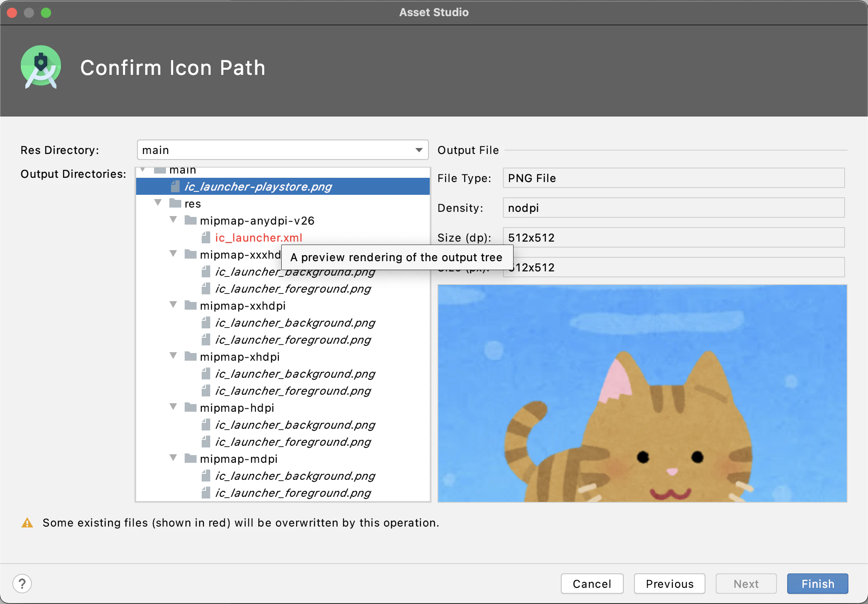Click the Android Studio logo icon
Screen dimensions: 868x604
(x=41, y=67)
